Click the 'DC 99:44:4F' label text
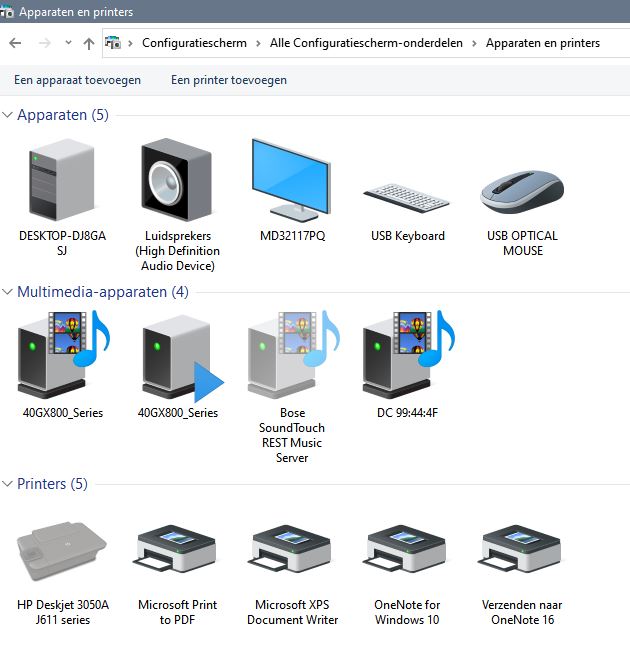630x651 pixels. tap(407, 413)
